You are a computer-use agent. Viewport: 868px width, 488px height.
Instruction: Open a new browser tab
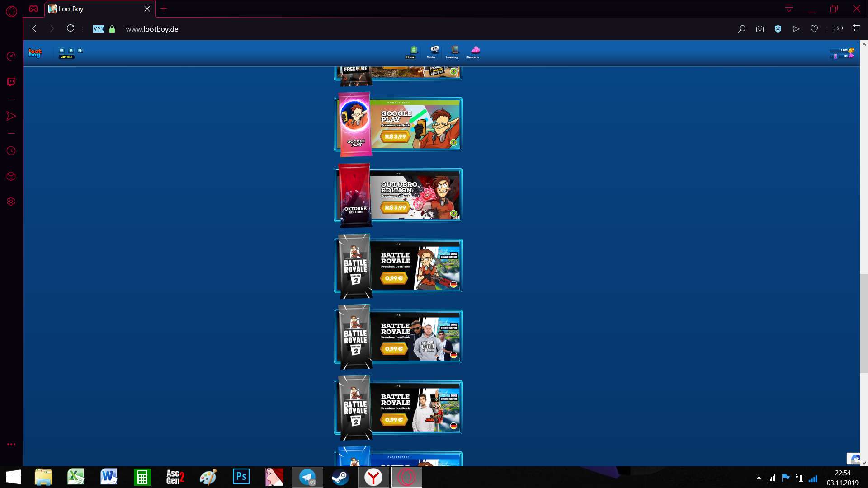click(x=164, y=9)
